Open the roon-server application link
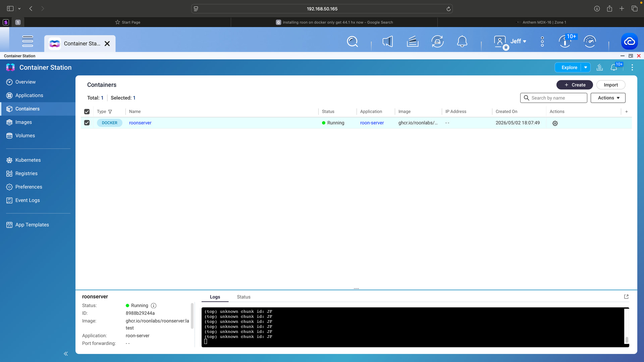This screenshot has height=362, width=644. [x=372, y=123]
